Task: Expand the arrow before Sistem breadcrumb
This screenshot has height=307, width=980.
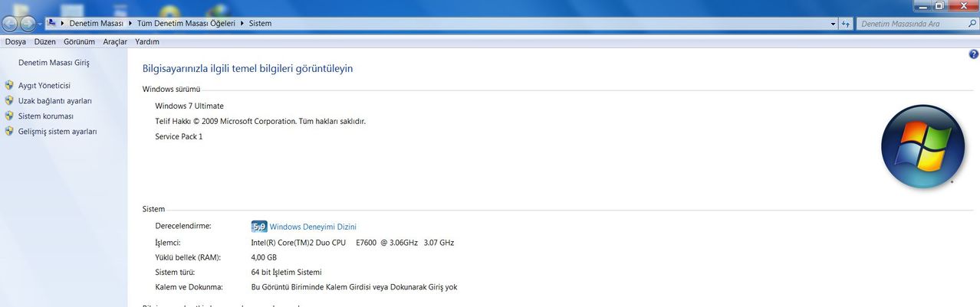Action: [x=242, y=24]
